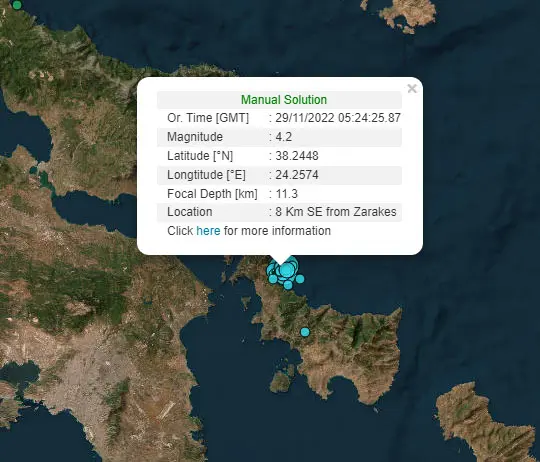Open the 'here' more information link

pyautogui.click(x=208, y=231)
